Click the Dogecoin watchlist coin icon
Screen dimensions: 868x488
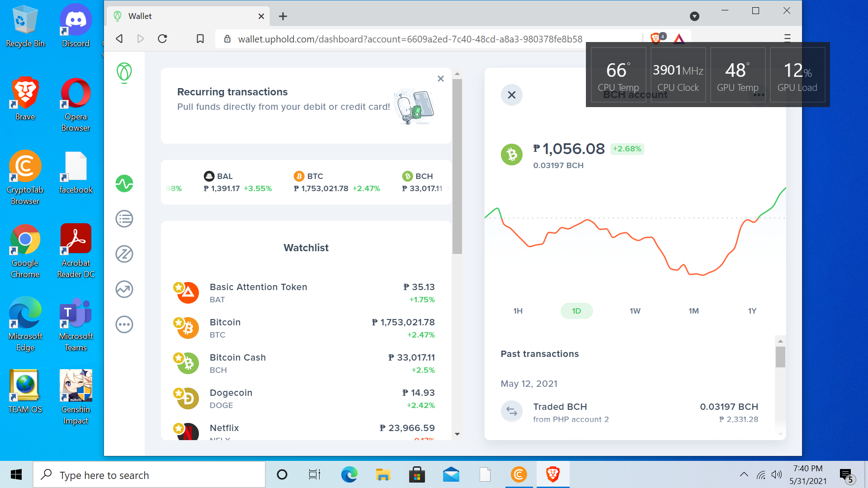[187, 398]
